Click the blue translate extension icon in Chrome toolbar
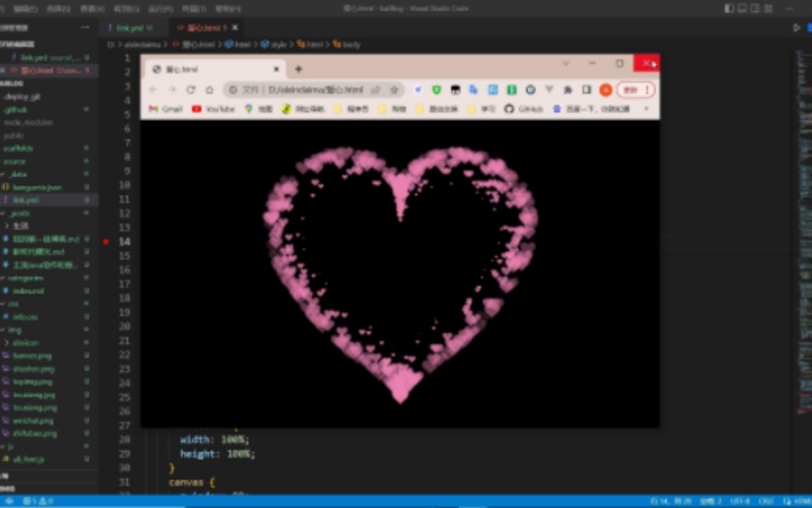812x508 pixels. tap(473, 90)
